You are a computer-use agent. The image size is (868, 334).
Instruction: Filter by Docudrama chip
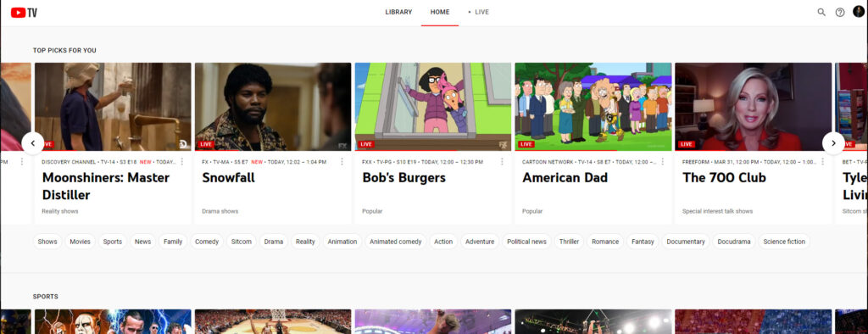pos(733,242)
